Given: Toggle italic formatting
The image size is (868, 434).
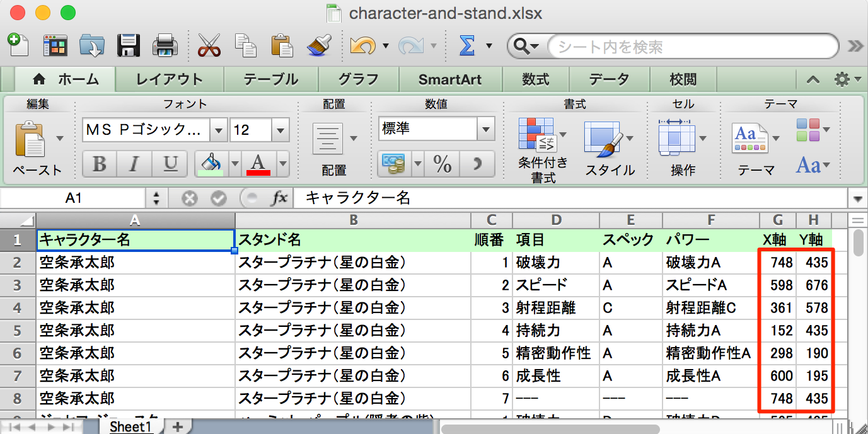Looking at the screenshot, I should [134, 164].
